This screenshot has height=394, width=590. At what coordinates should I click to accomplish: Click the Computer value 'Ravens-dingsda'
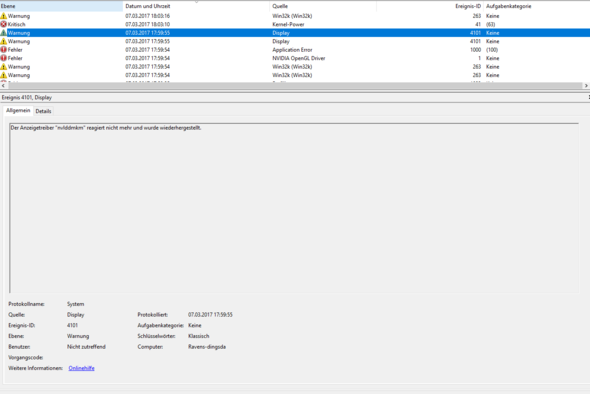point(207,347)
